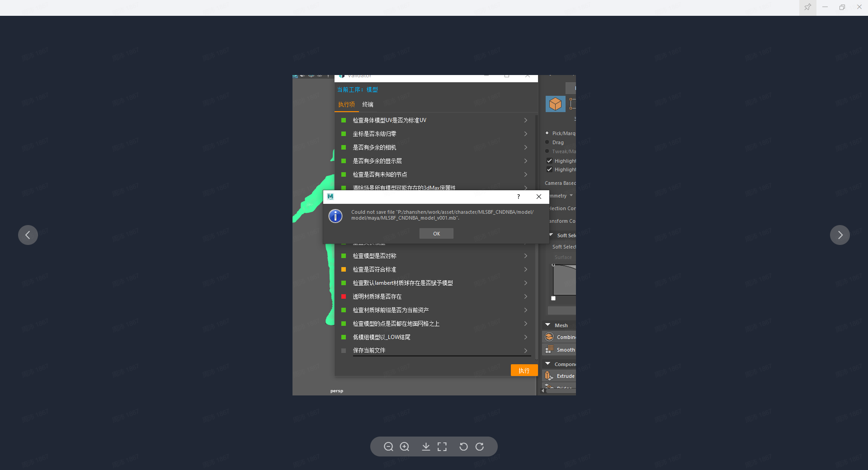Screen dimensions: 868x470
Task: Click the Smooth label in Mesh section
Action: (x=566, y=350)
